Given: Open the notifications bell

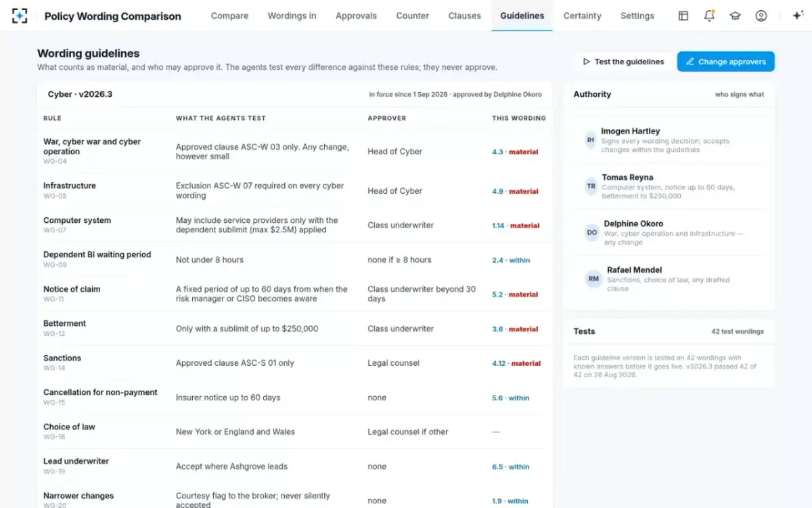Looking at the screenshot, I should pyautogui.click(x=709, y=16).
